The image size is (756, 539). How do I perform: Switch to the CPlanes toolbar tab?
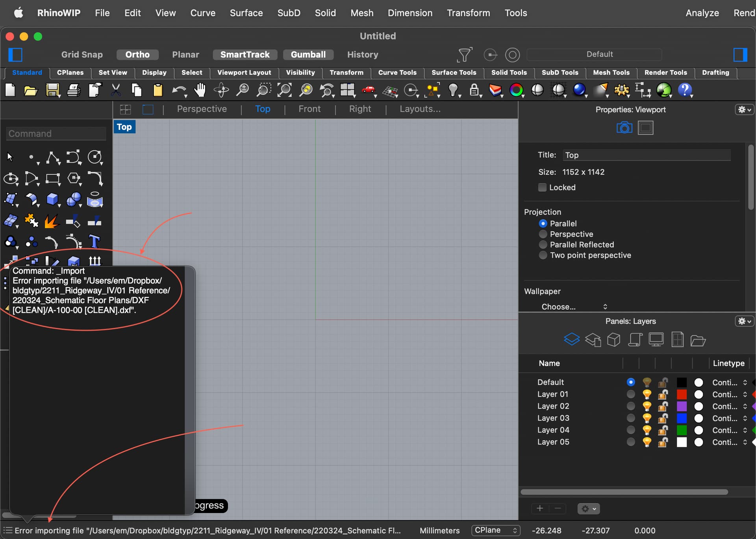pyautogui.click(x=70, y=73)
